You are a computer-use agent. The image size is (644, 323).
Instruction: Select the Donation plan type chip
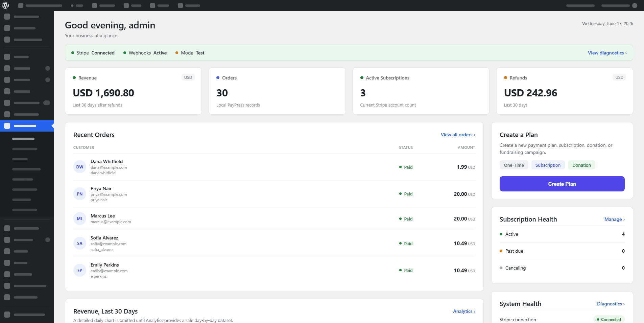(x=581, y=165)
